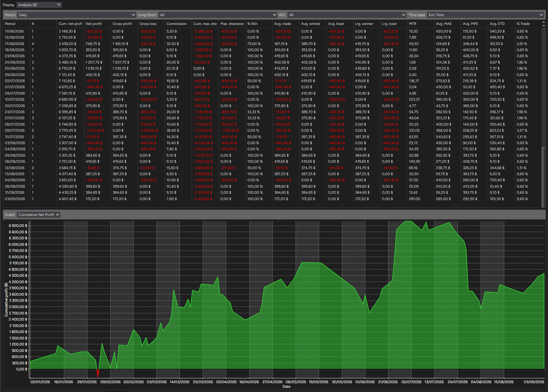Click the Avg. winner column header

pyautogui.click(x=313, y=24)
